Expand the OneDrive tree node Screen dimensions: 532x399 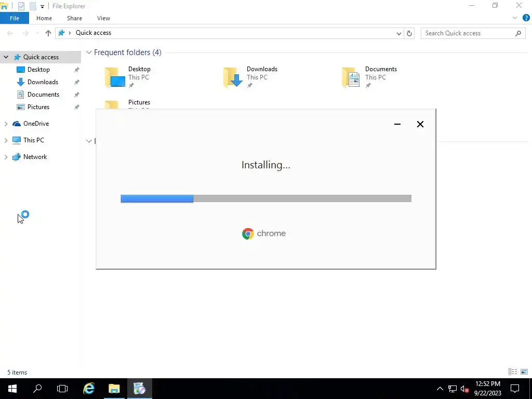(x=6, y=124)
